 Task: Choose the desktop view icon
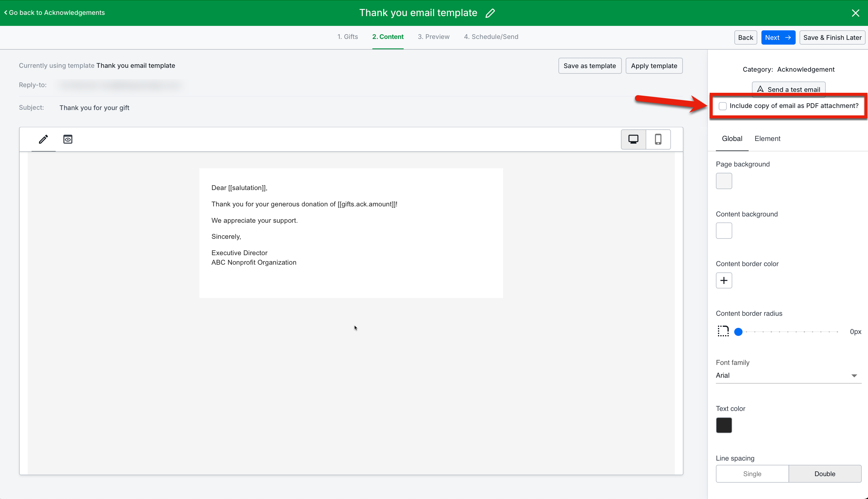pos(633,139)
